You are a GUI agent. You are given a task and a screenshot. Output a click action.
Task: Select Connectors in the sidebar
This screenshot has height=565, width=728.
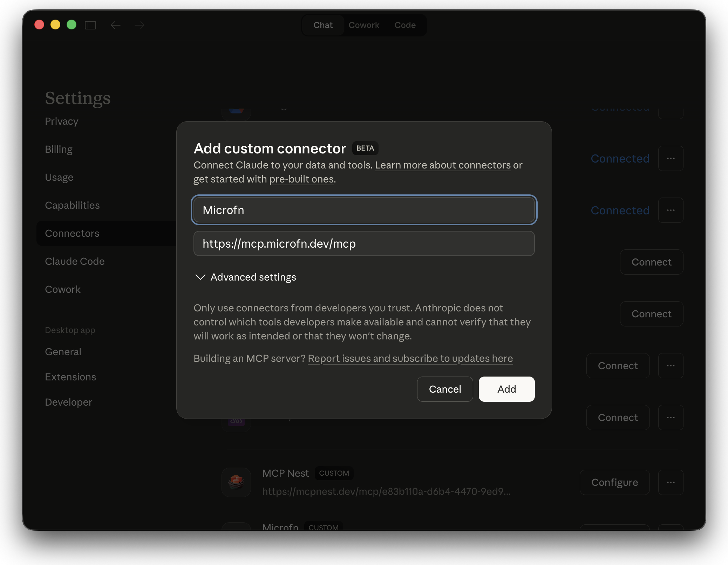coord(107,233)
